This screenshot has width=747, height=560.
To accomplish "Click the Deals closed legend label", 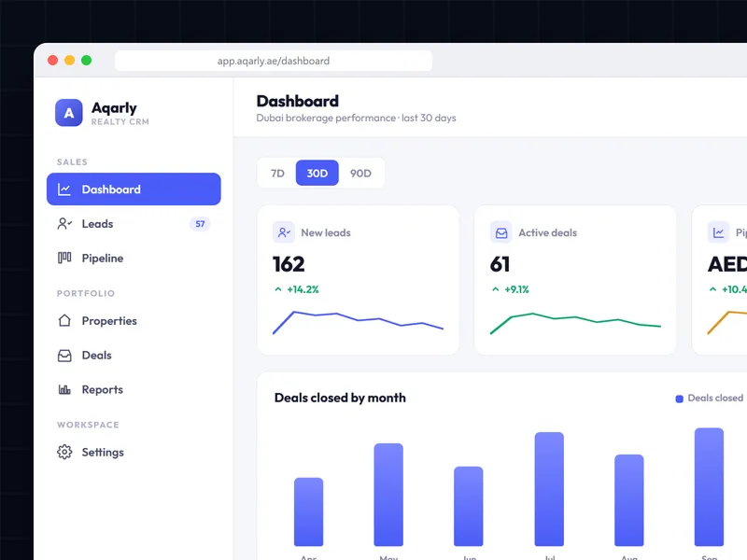I will click(715, 398).
